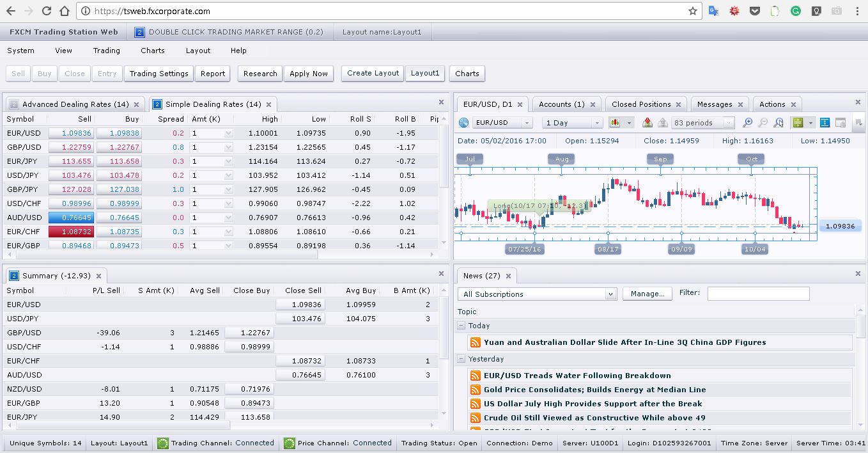Click the lightbulb extension icon
Image resolution: width=868 pixels, height=453 pixels.
[x=816, y=11]
